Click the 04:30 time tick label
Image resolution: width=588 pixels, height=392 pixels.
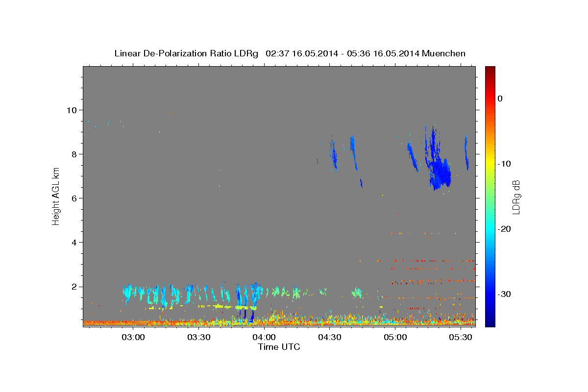[330, 337]
